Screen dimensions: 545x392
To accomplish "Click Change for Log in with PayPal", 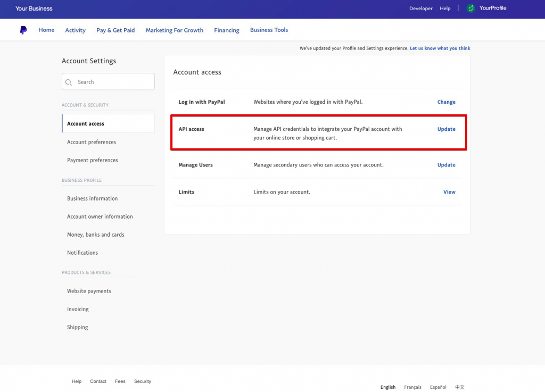I will click(446, 102).
